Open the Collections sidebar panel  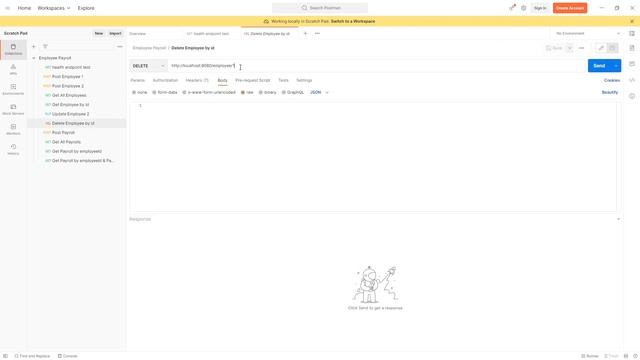pos(13,50)
